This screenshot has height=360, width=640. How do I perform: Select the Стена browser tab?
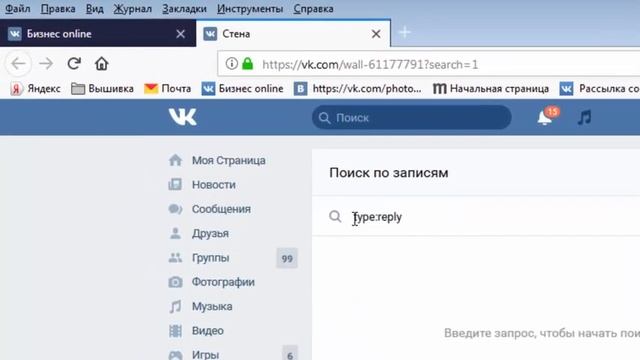point(293,33)
